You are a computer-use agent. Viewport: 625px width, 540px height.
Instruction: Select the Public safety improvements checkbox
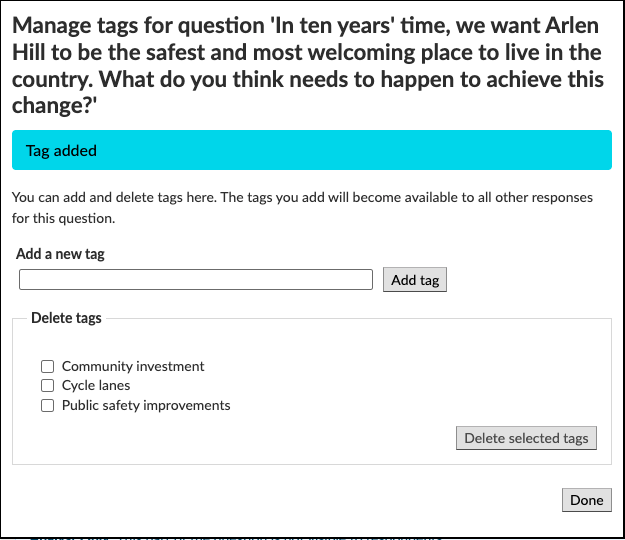click(x=47, y=405)
